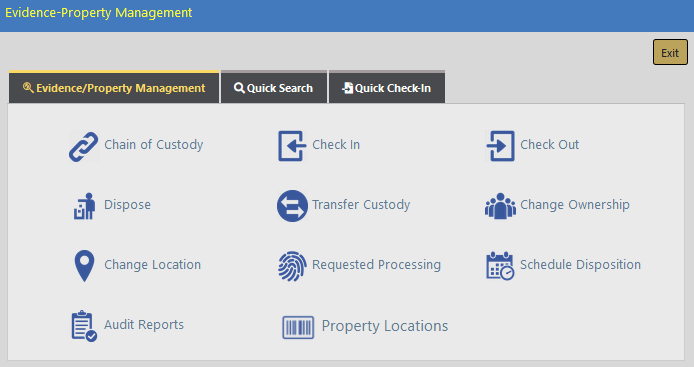Click the Requested Processing fingerprint icon

pyautogui.click(x=292, y=266)
